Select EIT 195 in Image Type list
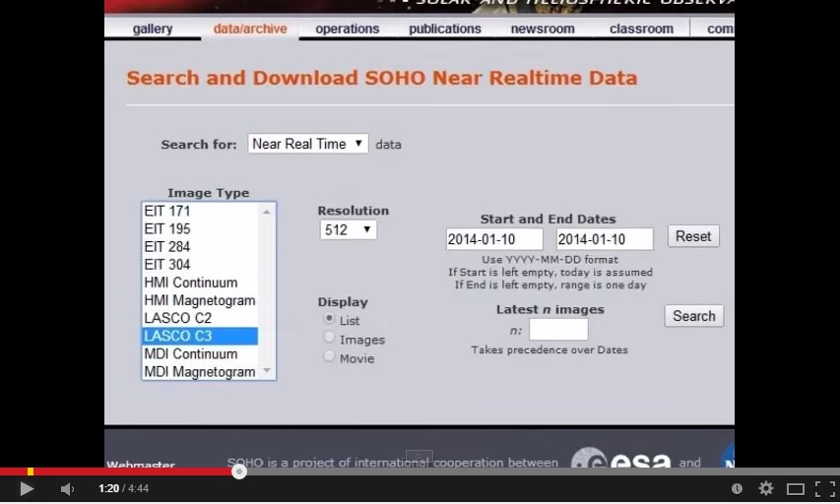 point(200,228)
